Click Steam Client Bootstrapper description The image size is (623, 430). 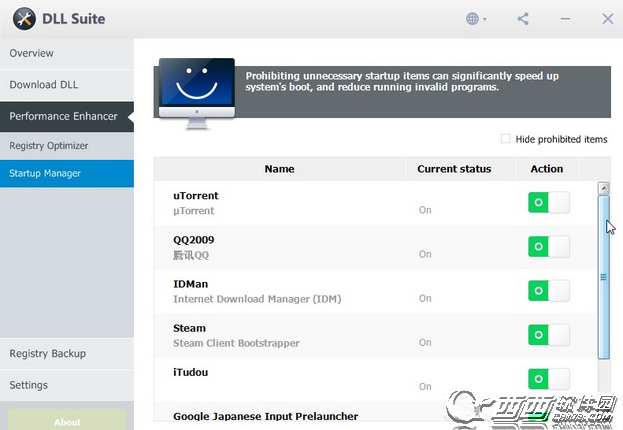click(236, 343)
